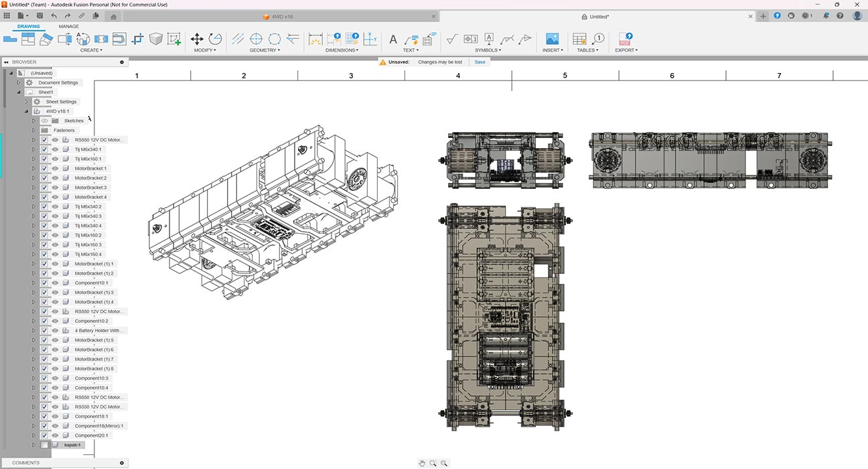This screenshot has height=469, width=868.
Task: Click the Pan hand icon
Action: 422,463
